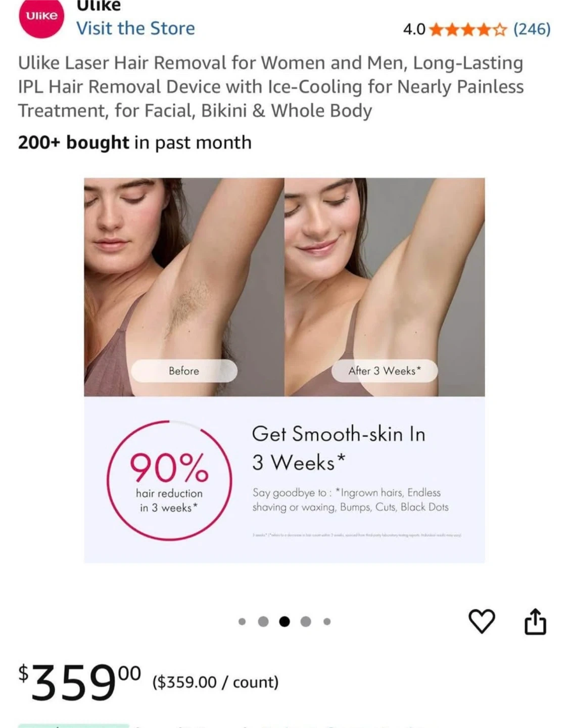Tap the share icon

click(535, 621)
